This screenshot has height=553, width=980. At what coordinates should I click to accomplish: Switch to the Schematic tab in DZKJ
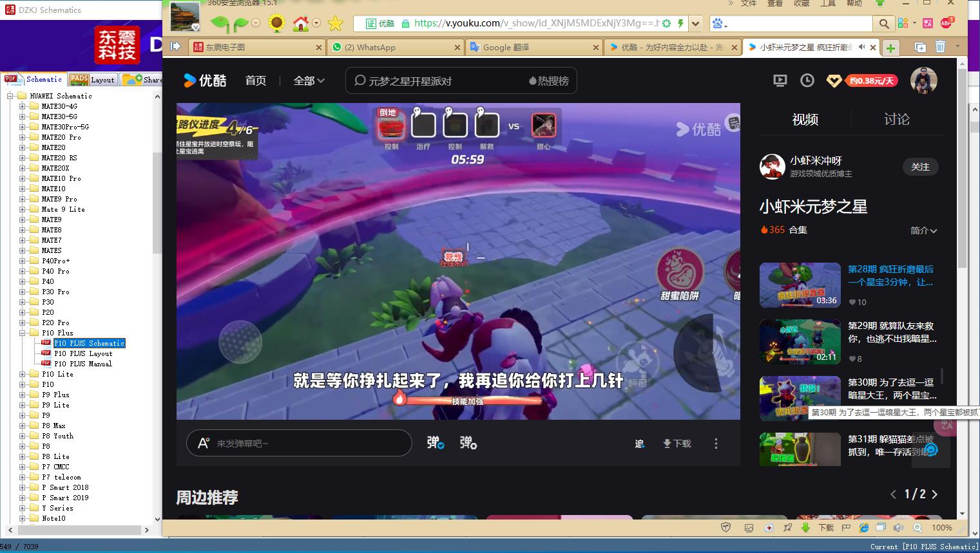point(34,79)
